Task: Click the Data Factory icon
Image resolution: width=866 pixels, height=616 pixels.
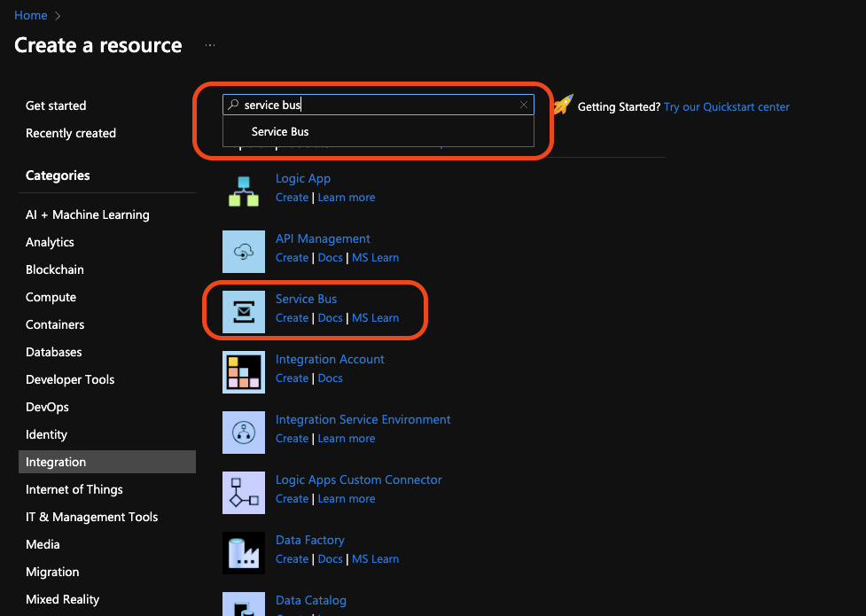Action: coord(244,552)
